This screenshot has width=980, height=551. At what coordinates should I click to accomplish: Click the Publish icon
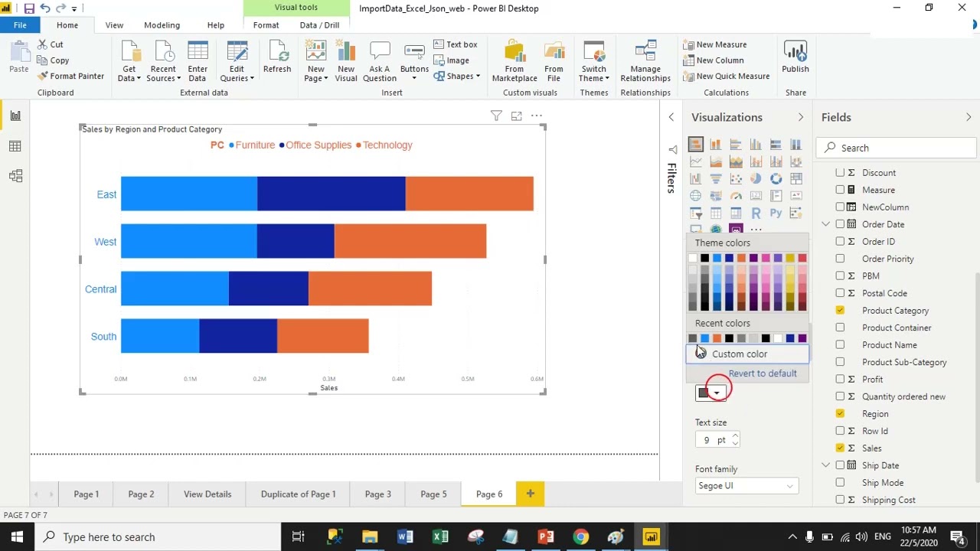(x=795, y=57)
